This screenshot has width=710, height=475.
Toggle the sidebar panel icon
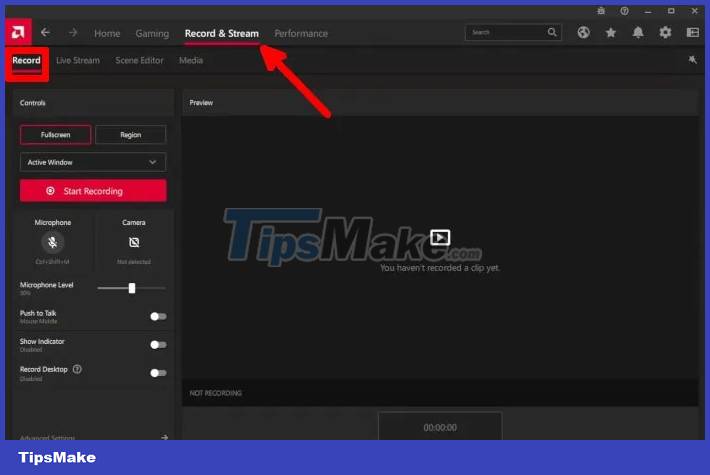pos(693,33)
